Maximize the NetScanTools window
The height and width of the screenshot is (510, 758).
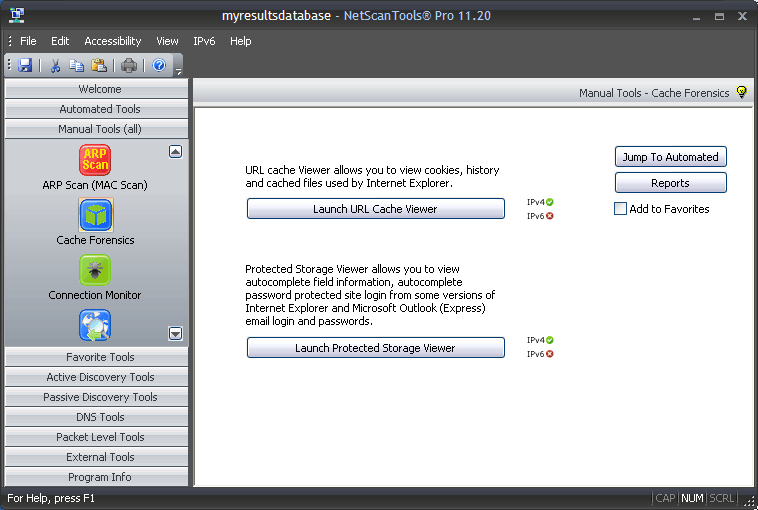coord(719,16)
